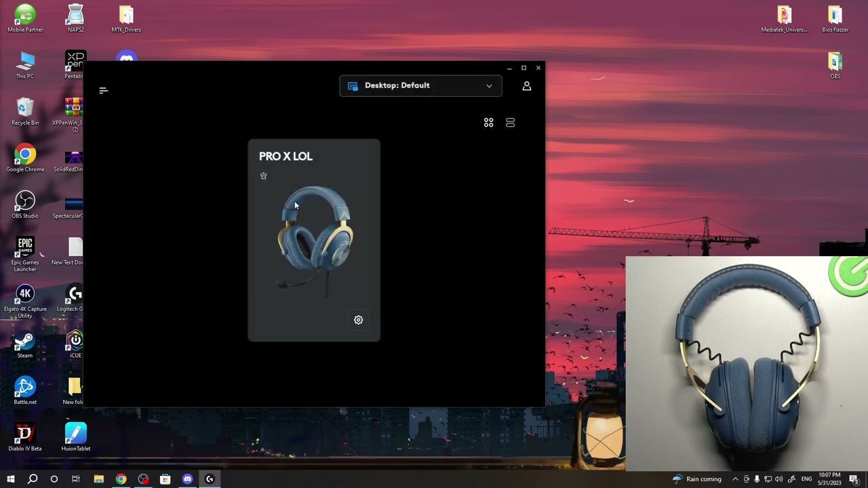Image resolution: width=868 pixels, height=488 pixels.
Task: Click the Logitech G HUB taskbar button
Action: 210,479
